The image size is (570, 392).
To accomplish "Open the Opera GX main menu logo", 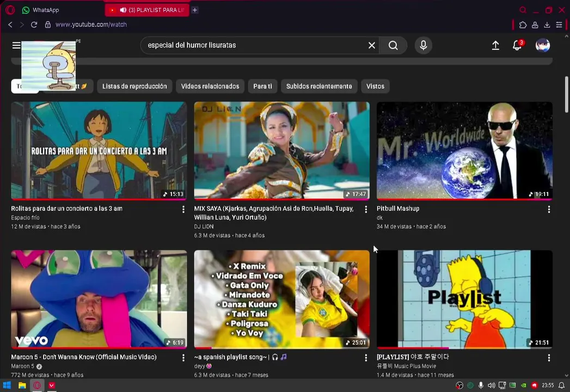I will tap(10, 10).
